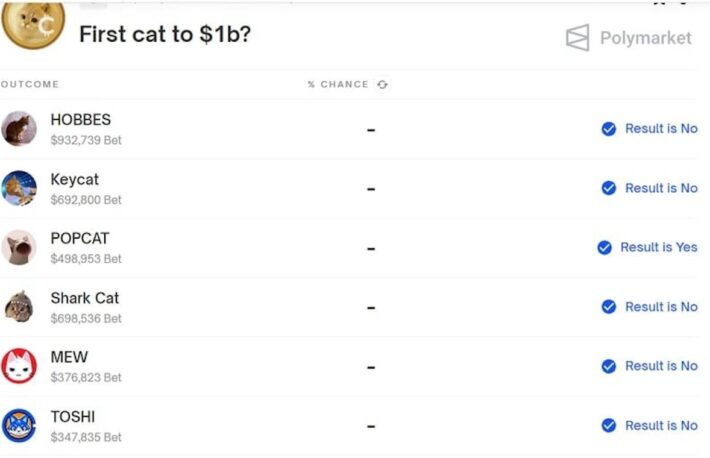
Task: Click the Keycat avatar icon
Action: click(x=19, y=188)
